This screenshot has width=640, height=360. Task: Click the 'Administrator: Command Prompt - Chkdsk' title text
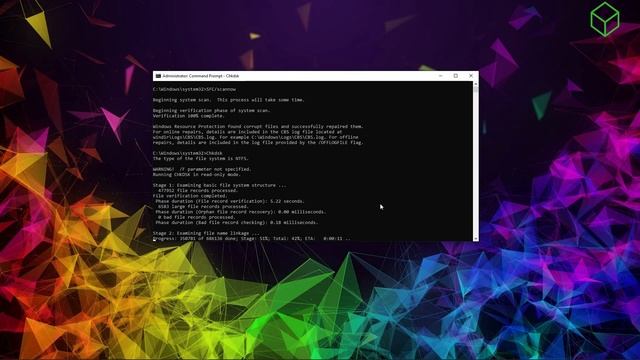coord(200,76)
